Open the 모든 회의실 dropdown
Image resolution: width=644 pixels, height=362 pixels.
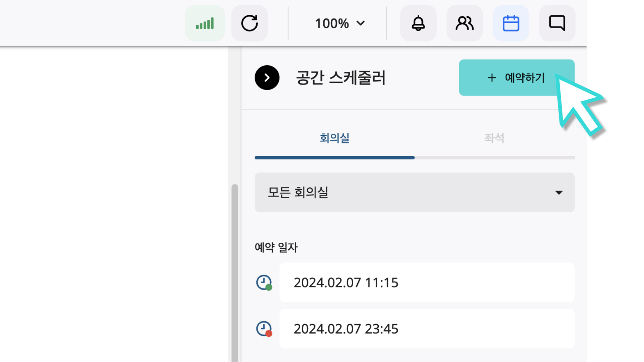pos(414,192)
